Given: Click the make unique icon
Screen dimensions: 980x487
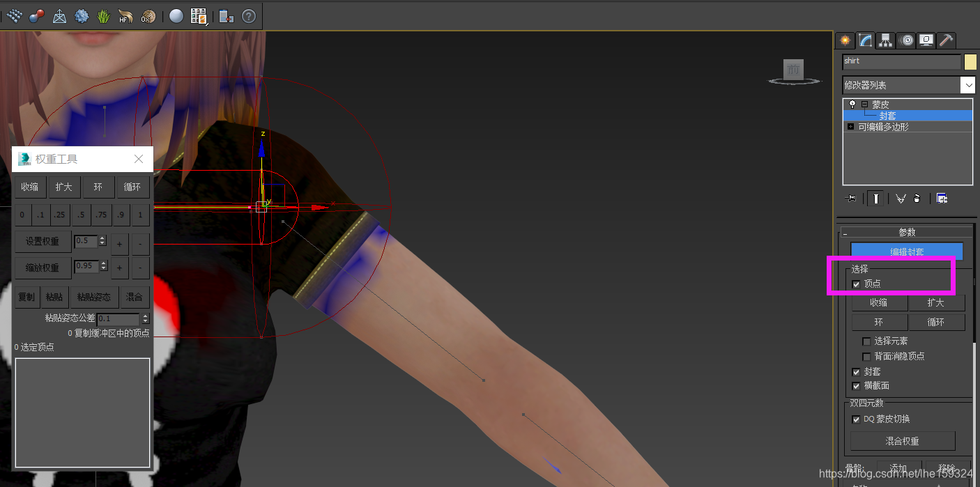Looking at the screenshot, I should (x=901, y=199).
